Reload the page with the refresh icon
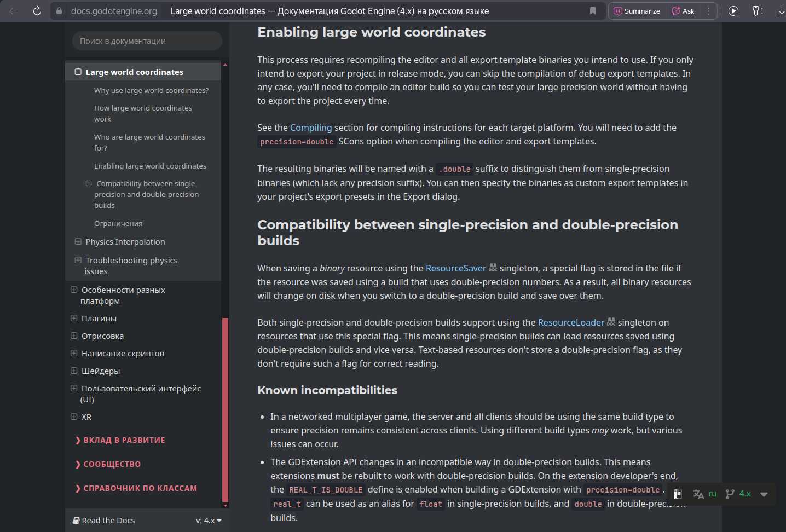The width and height of the screenshot is (786, 532). tap(37, 11)
